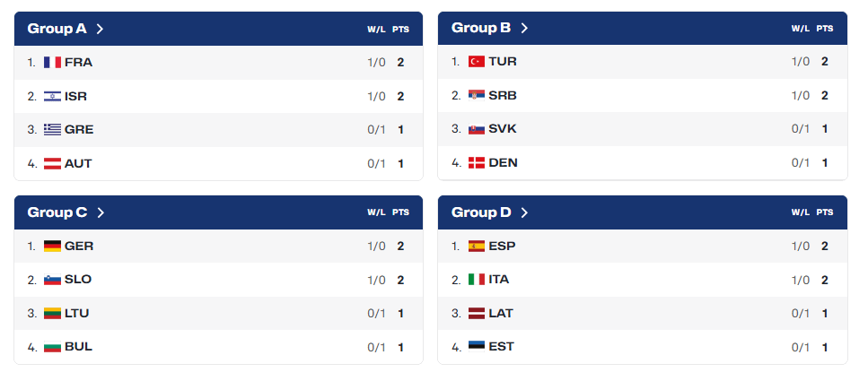Viewport: 868px width, 381px height.
Task: Open the Group D heading link
Action: click(x=481, y=212)
